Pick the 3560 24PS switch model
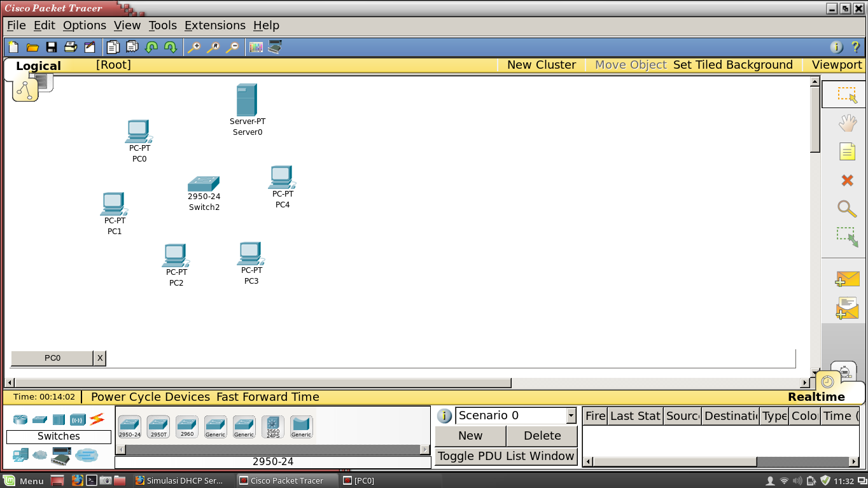 coord(273,427)
